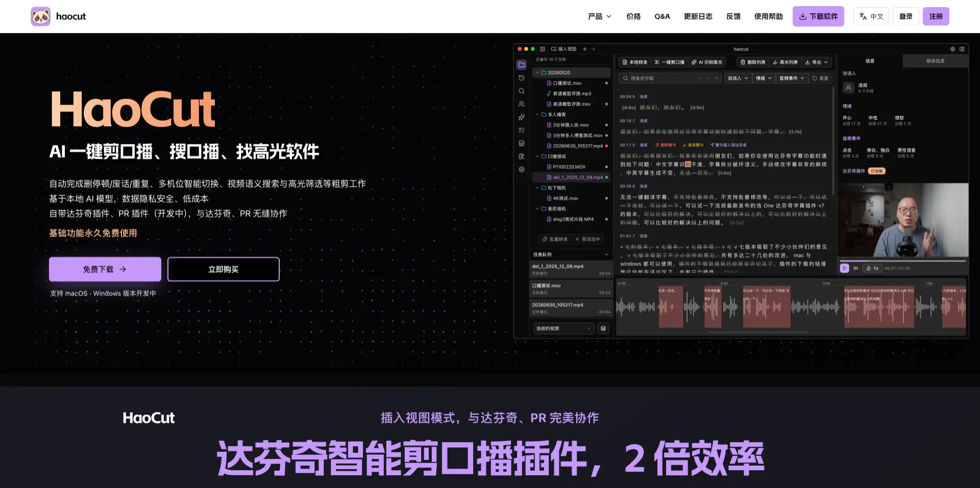Click the 插入视图 mode button

(563, 49)
